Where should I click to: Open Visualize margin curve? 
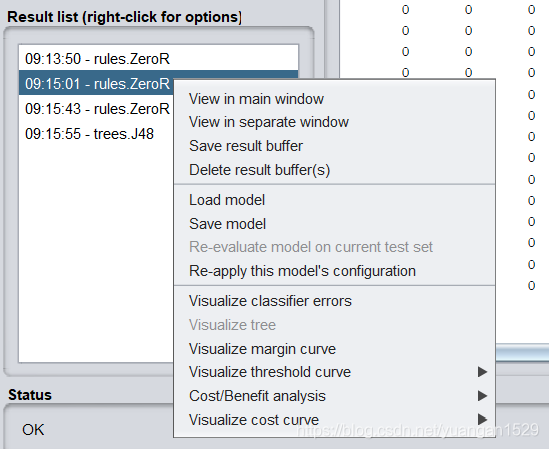pos(334,349)
